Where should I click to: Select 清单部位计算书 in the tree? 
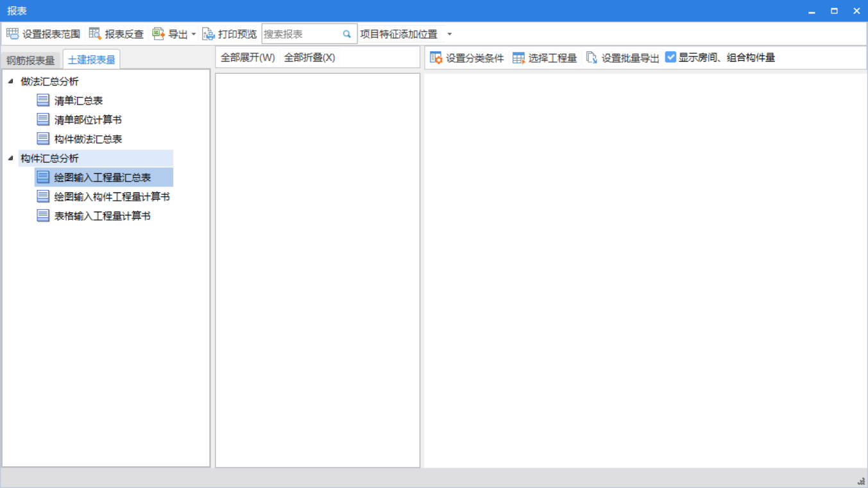[88, 120]
